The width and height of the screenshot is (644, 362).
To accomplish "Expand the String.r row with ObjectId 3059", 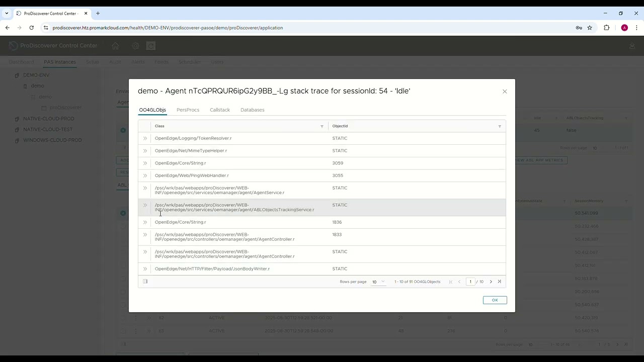I will 145,163.
